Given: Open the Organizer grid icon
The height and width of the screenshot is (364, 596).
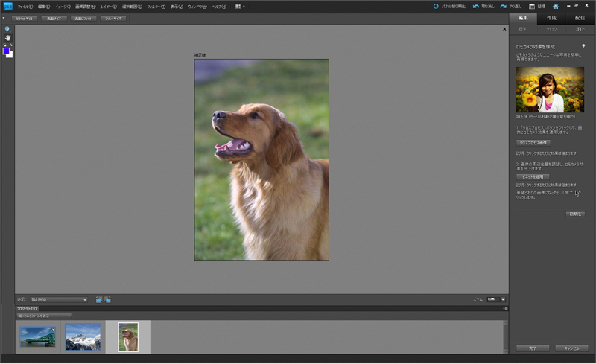Looking at the screenshot, I should (530, 6).
